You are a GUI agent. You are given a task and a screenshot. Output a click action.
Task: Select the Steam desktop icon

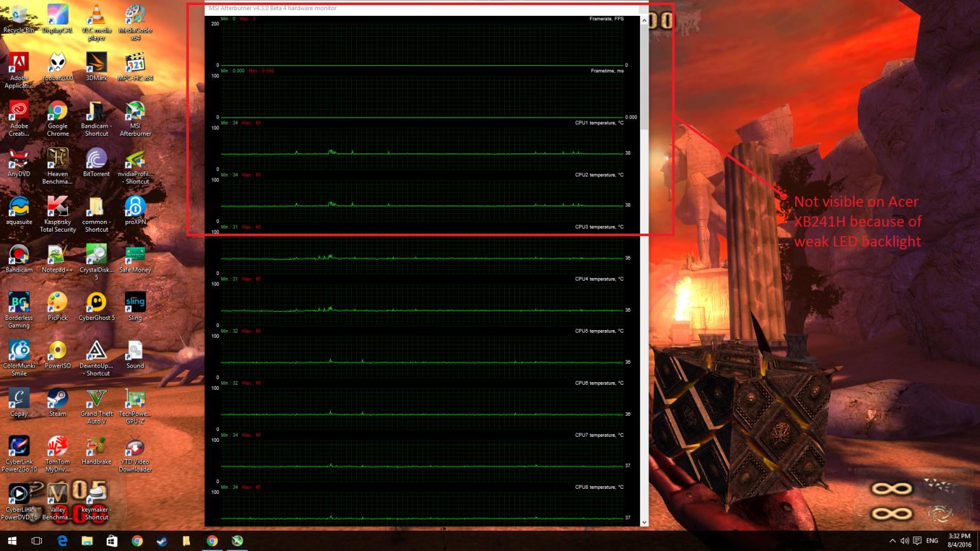point(58,402)
